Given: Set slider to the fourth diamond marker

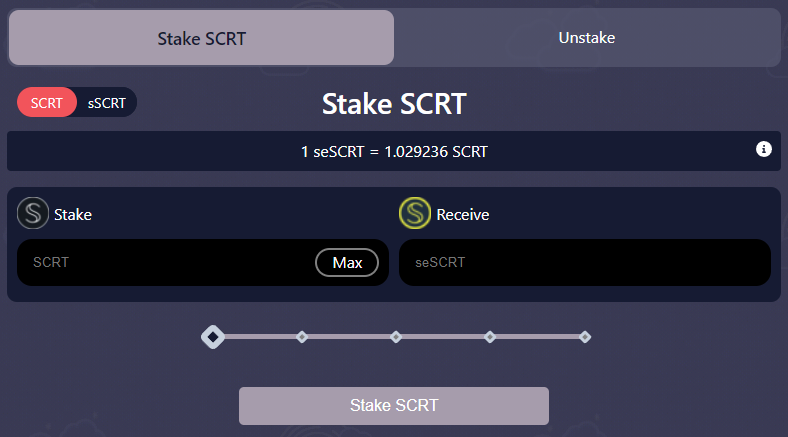Looking at the screenshot, I should pos(490,337).
